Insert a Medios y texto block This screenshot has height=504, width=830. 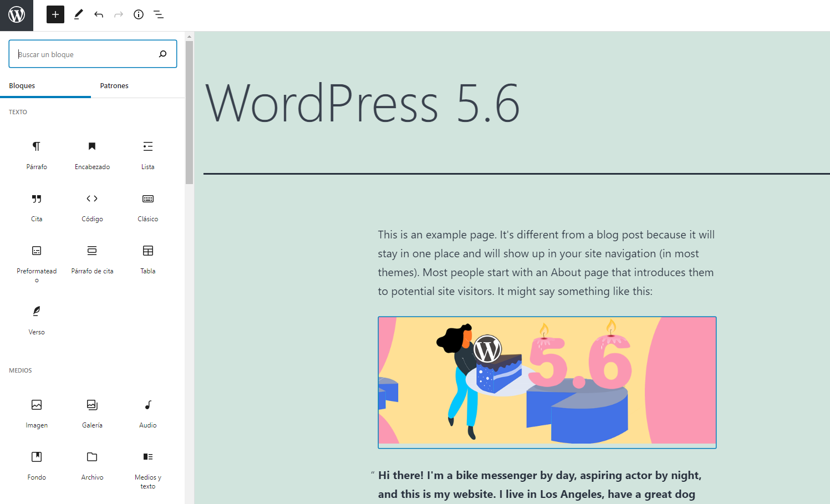click(148, 470)
